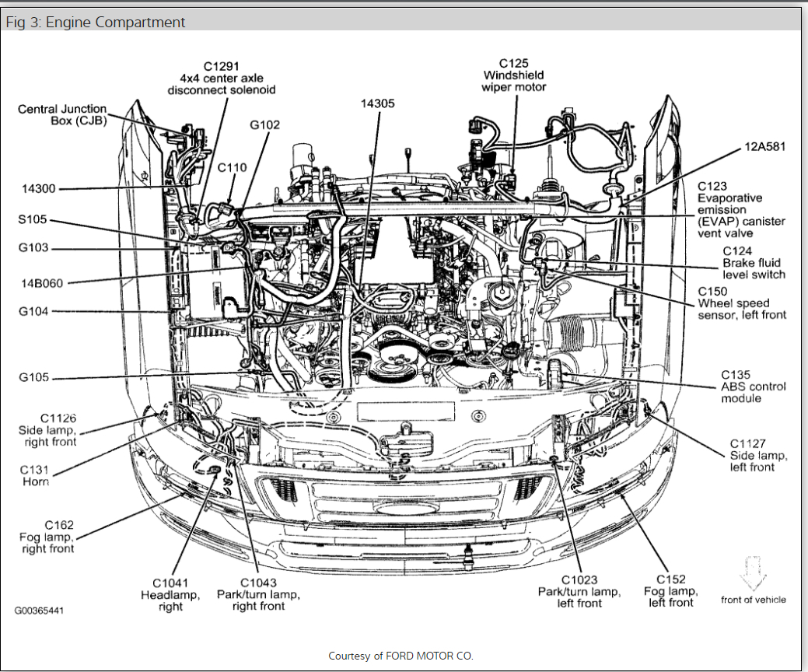Viewport: 808px width, 672px height.
Task: Click the Fig 3: Engine Compartment title bar
Action: [x=95, y=22]
